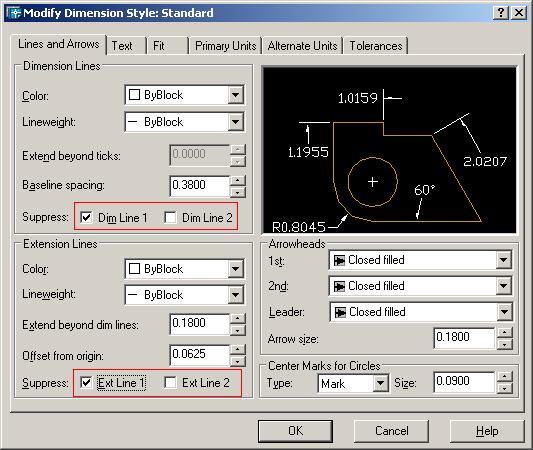
Task: Open the 1st arrowhead dropdown
Action: (503, 260)
